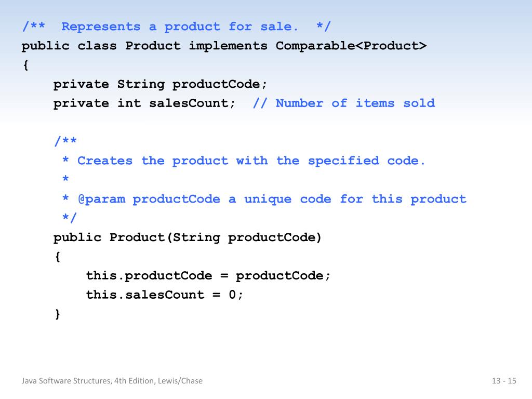Click 'a unique code for this product' text
Image resolution: width=532 pixels, height=399 pixels.
coord(348,199)
